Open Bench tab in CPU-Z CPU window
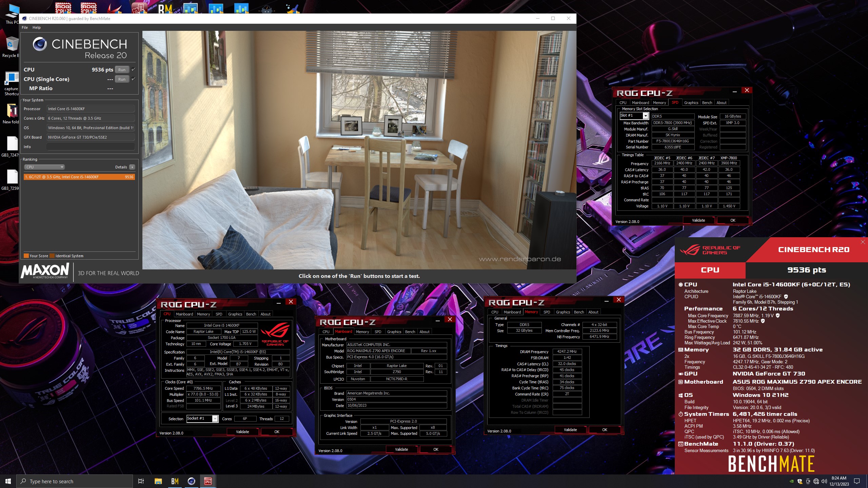 click(251, 314)
